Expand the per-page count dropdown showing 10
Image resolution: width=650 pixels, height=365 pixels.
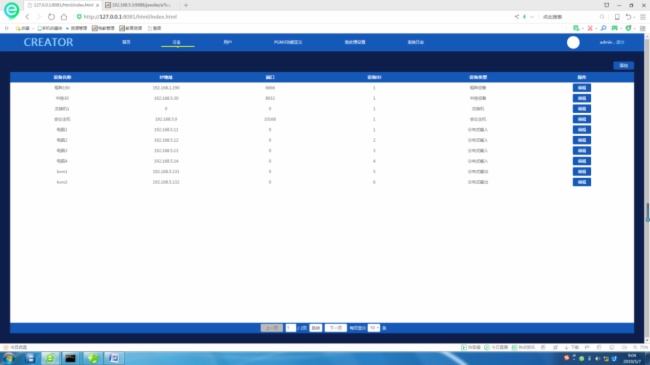(x=374, y=328)
